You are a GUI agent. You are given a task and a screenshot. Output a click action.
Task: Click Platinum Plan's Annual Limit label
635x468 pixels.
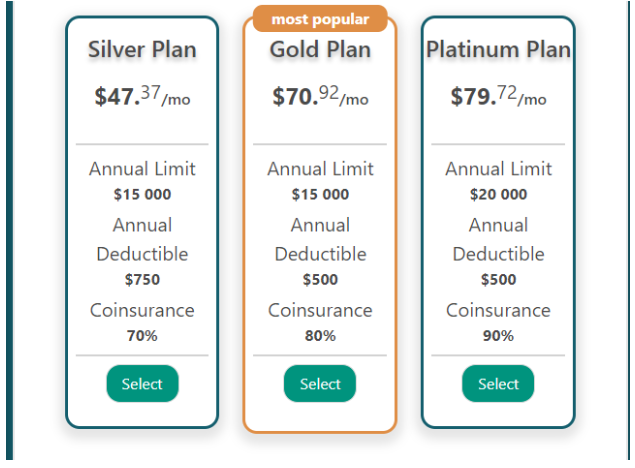(498, 168)
